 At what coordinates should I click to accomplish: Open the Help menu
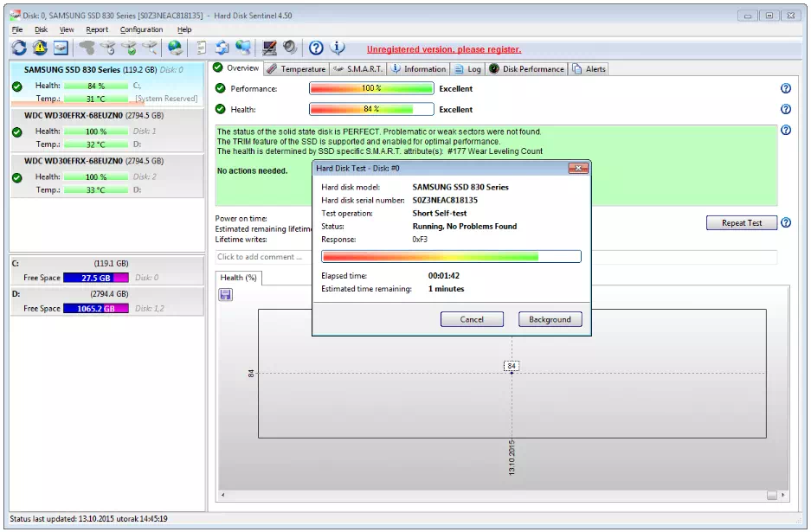coord(184,29)
